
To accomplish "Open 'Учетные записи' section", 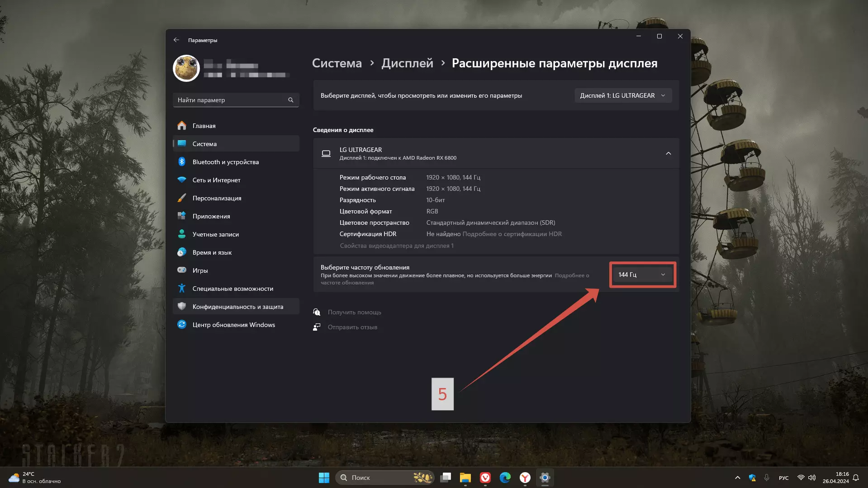I will 236,234.
